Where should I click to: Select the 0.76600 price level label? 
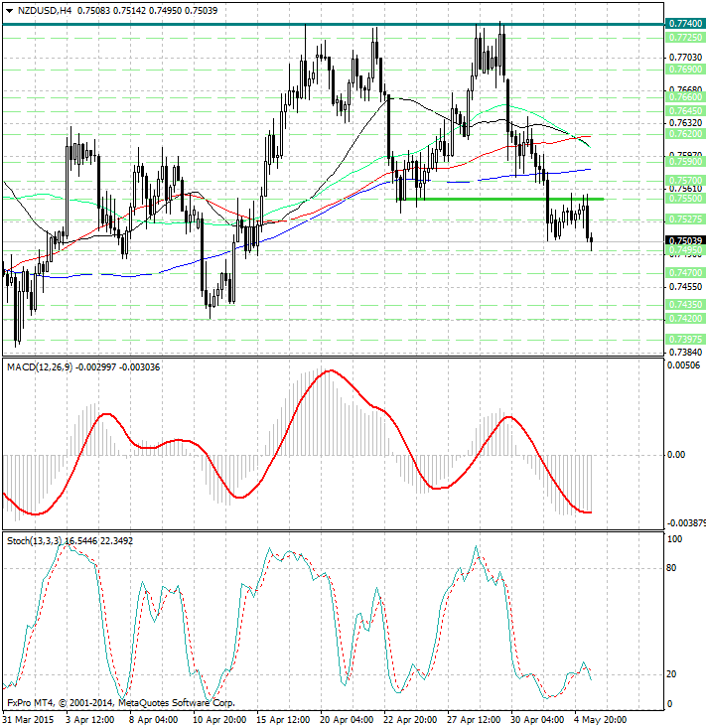click(685, 97)
